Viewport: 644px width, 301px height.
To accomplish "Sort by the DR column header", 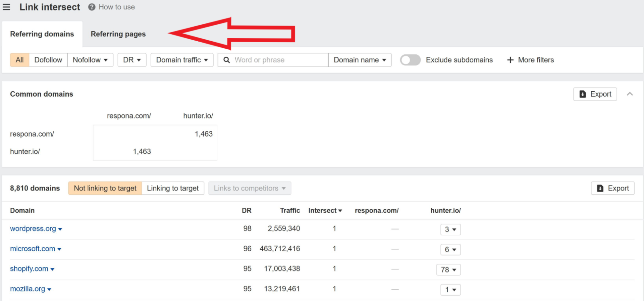I will coord(247,211).
